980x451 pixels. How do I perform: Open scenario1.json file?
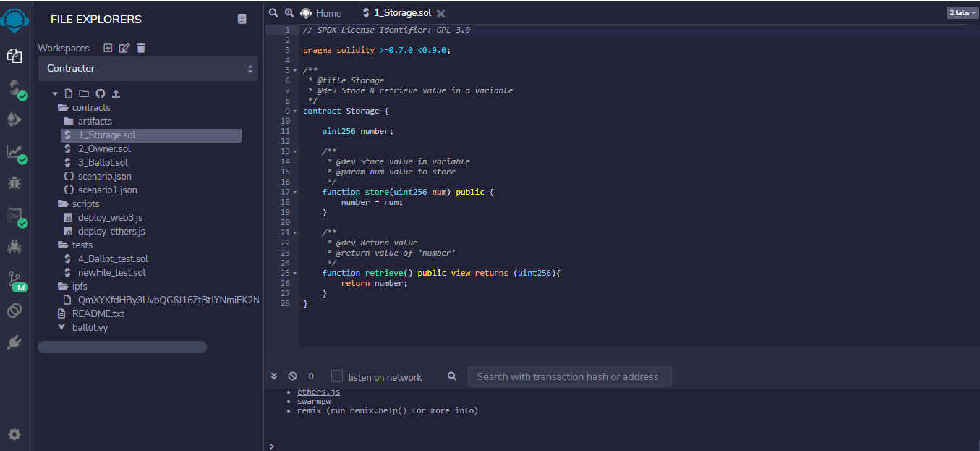point(107,190)
